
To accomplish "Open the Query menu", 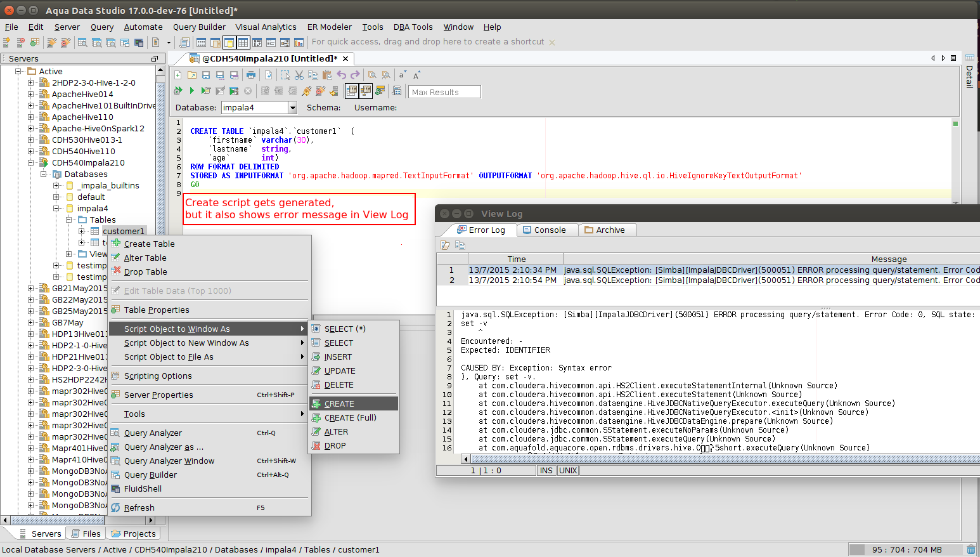I will tap(102, 27).
